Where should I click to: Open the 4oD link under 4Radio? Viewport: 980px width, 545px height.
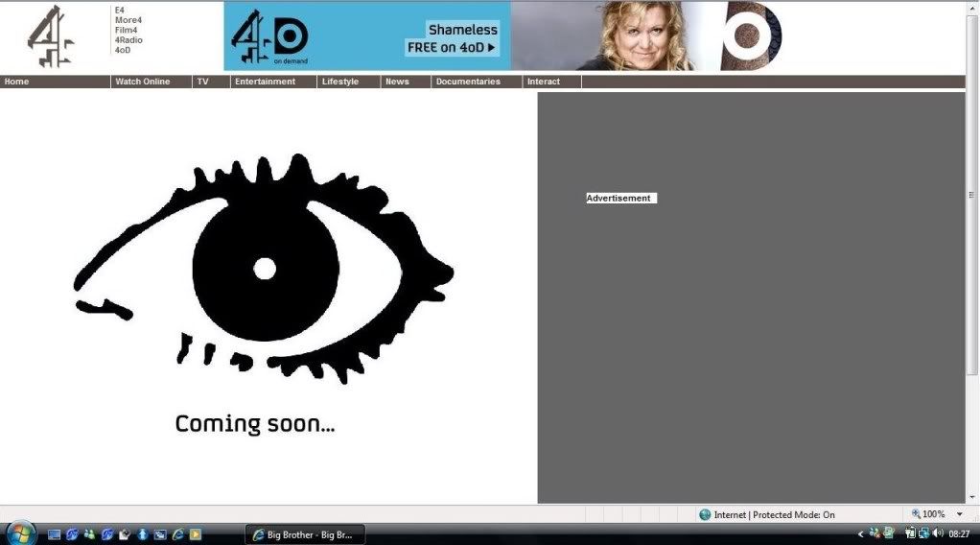point(123,50)
